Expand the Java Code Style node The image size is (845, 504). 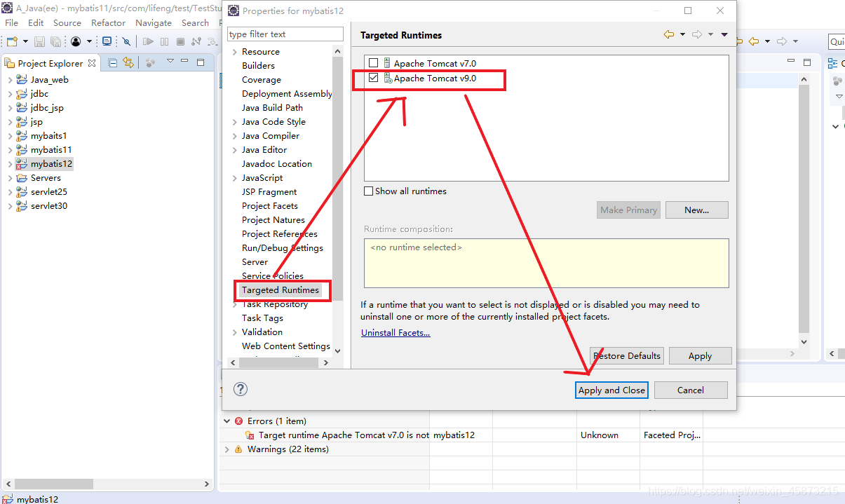pos(234,122)
